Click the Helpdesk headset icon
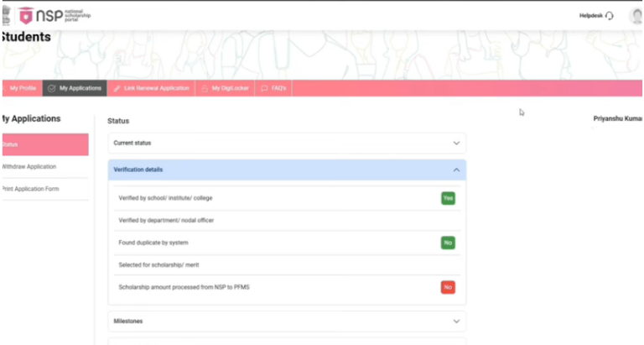The height and width of the screenshot is (345, 644). (610, 16)
